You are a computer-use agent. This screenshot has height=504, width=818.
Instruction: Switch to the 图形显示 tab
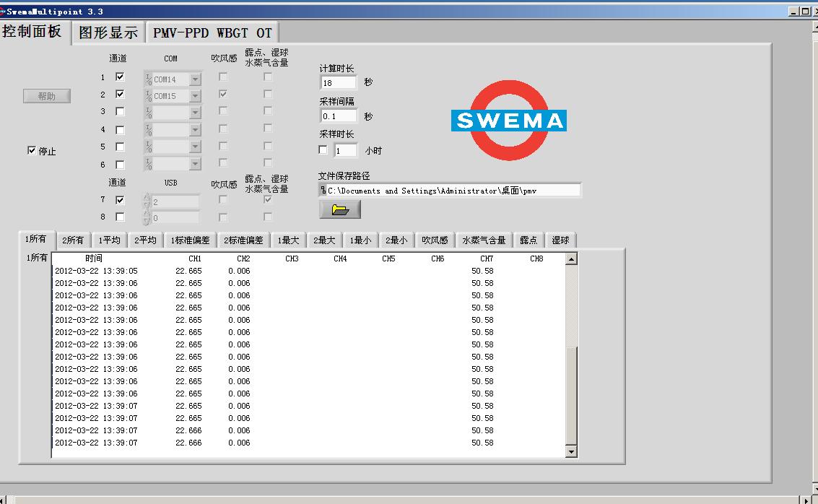click(108, 32)
